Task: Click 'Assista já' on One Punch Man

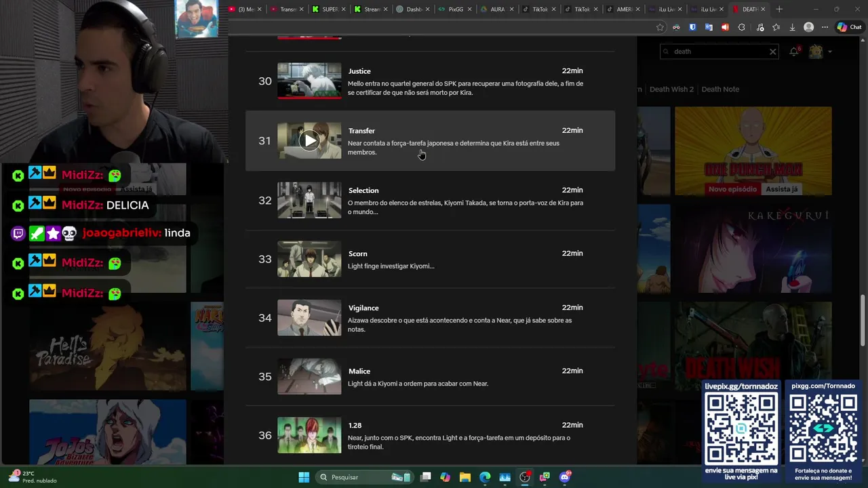Action: point(782,189)
